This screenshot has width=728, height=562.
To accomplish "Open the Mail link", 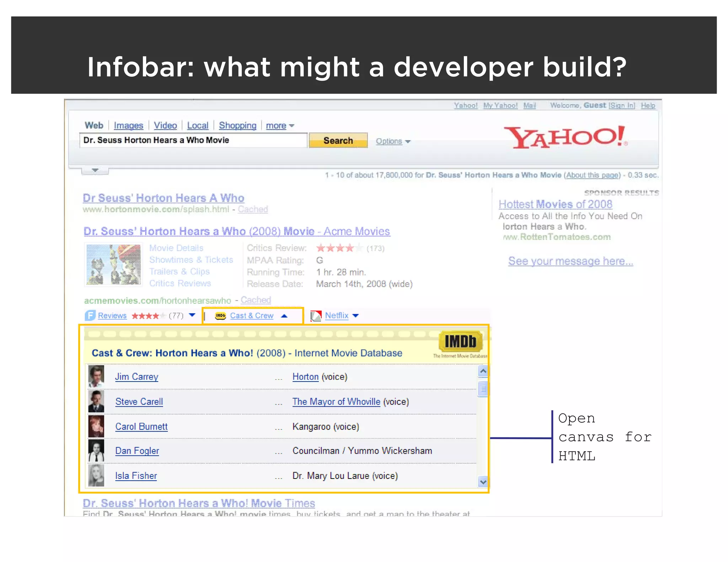I will pos(529,106).
